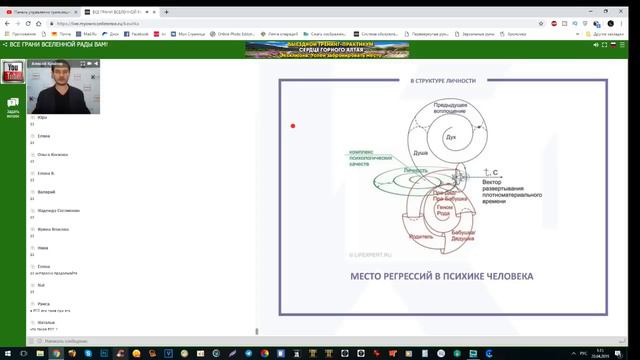Open the YouTube sidebar button
This screenshot has width=640, height=360.
tap(13, 71)
